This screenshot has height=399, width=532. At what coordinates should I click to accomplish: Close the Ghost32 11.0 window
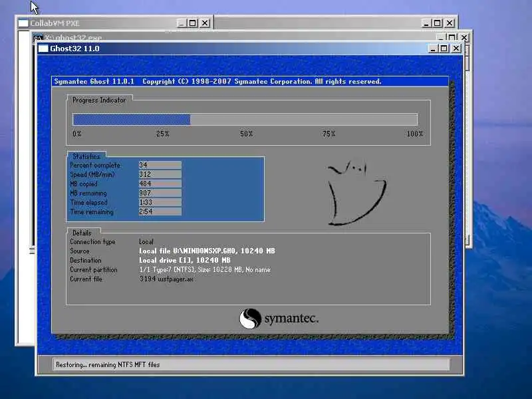(x=456, y=49)
